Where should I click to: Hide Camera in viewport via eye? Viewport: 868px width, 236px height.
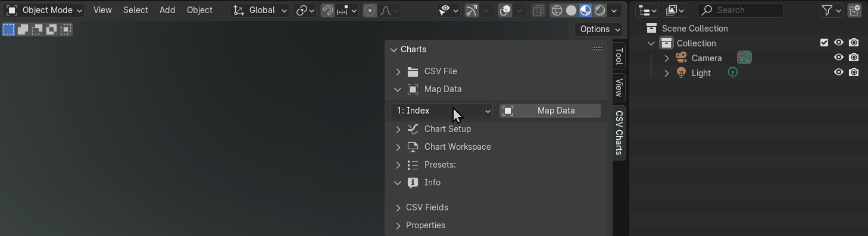tap(839, 58)
